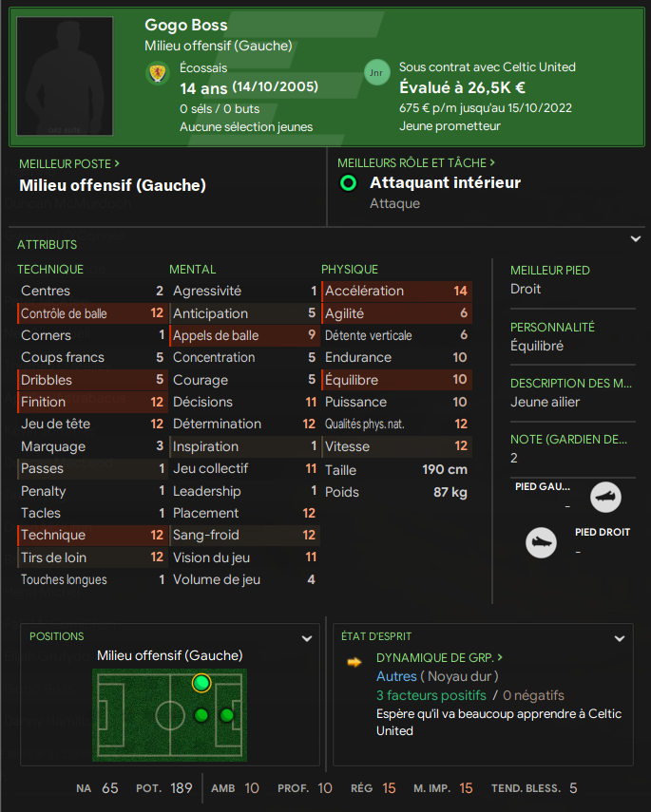This screenshot has width=651, height=812.
Task: Select the yellow-highlighted position dot on the pitch
Action: (201, 683)
